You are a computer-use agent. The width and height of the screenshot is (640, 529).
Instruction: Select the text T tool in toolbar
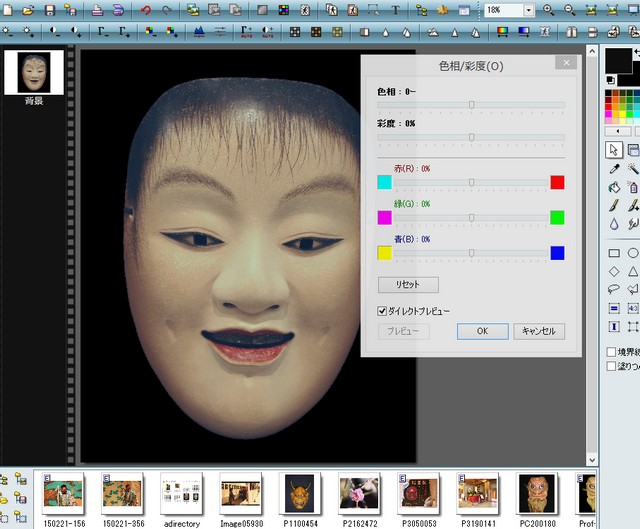point(396,10)
